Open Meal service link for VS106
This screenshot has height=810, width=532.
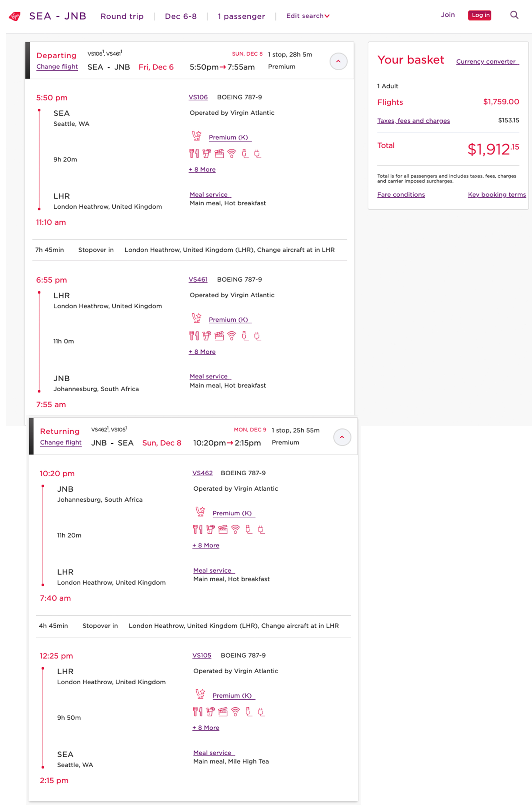pyautogui.click(x=210, y=195)
